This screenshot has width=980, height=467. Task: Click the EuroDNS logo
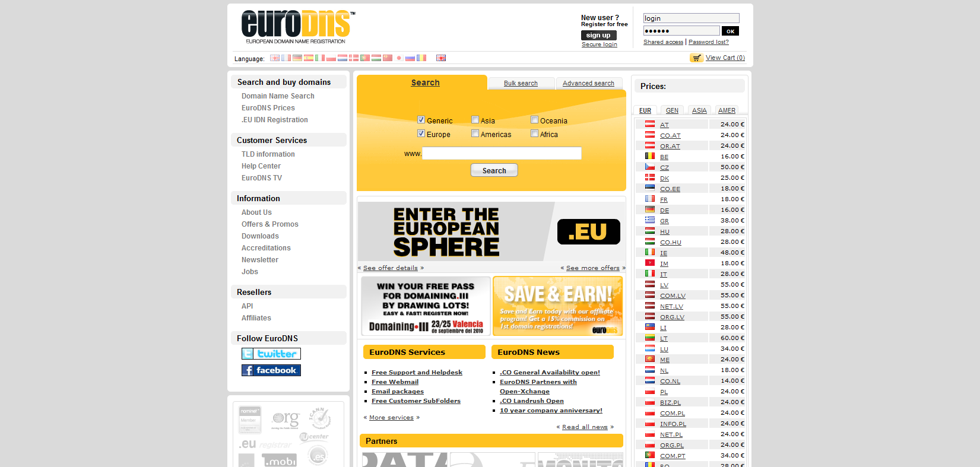(298, 27)
